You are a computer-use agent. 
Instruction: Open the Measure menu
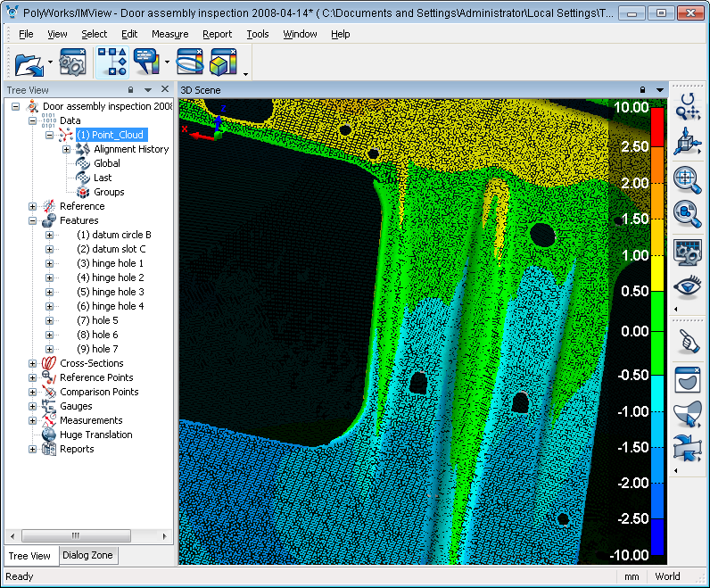tap(169, 34)
